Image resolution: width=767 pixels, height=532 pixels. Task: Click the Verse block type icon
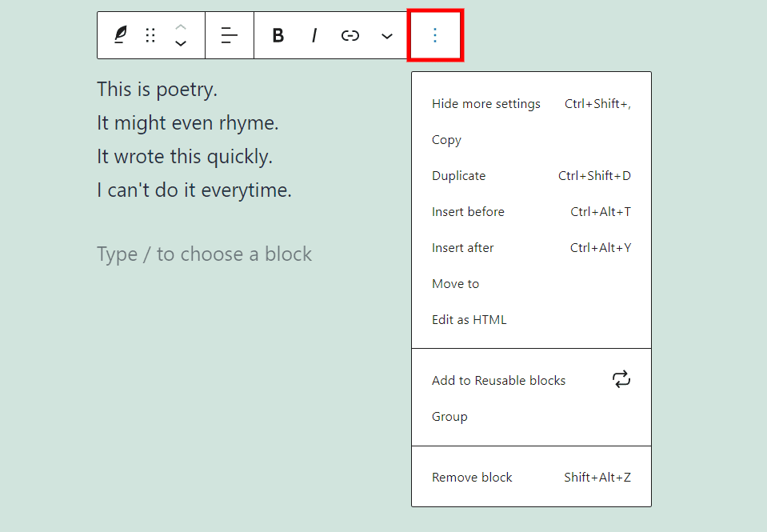point(119,34)
